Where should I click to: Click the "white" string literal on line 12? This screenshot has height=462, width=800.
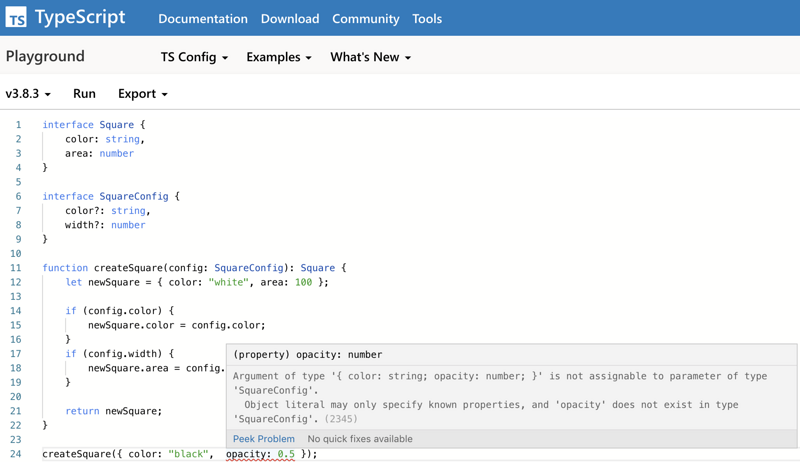tap(229, 282)
